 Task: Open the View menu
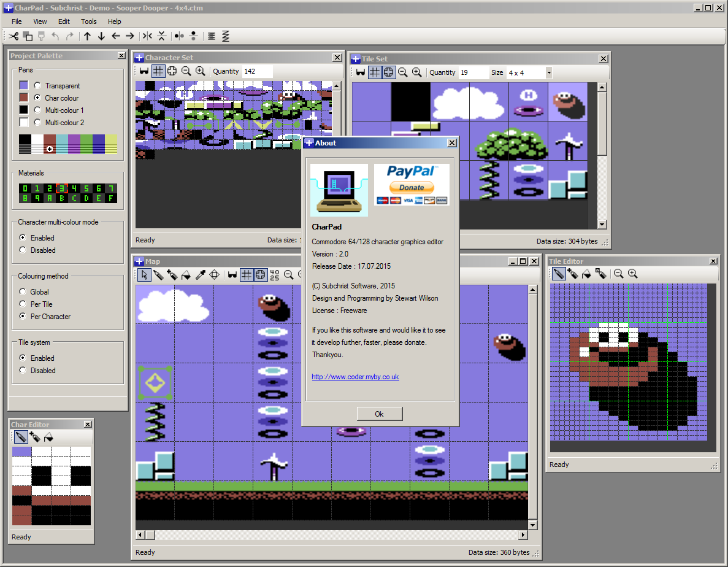pos(40,21)
